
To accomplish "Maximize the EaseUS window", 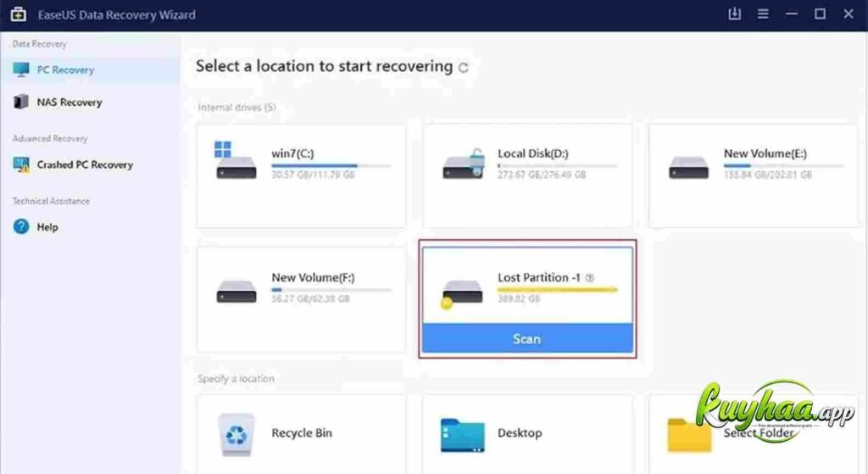I will click(820, 14).
